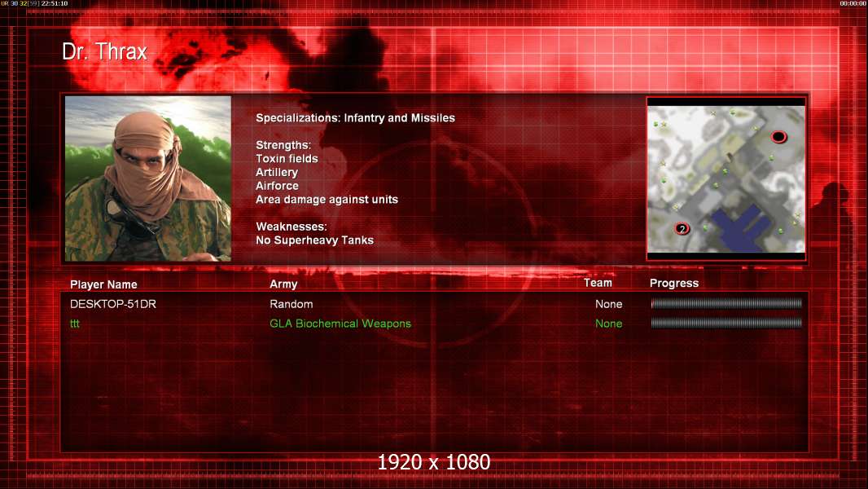
Task: Select player 'ttt' name
Action: pos(75,324)
